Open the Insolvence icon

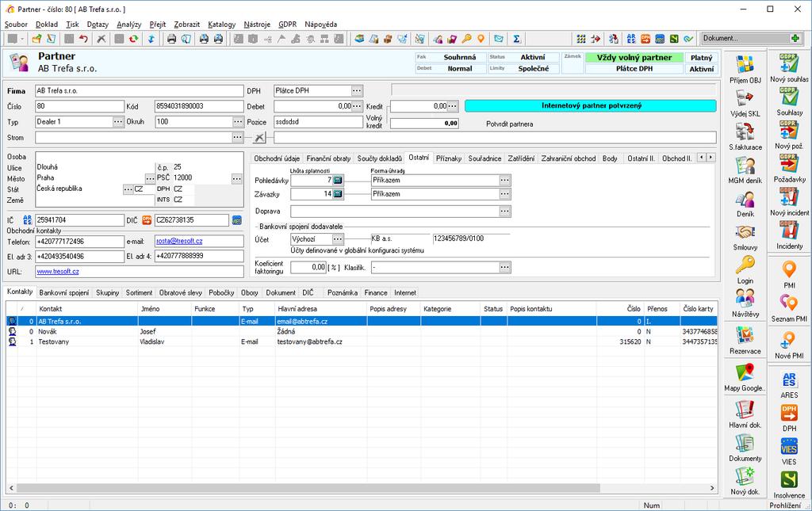click(789, 484)
